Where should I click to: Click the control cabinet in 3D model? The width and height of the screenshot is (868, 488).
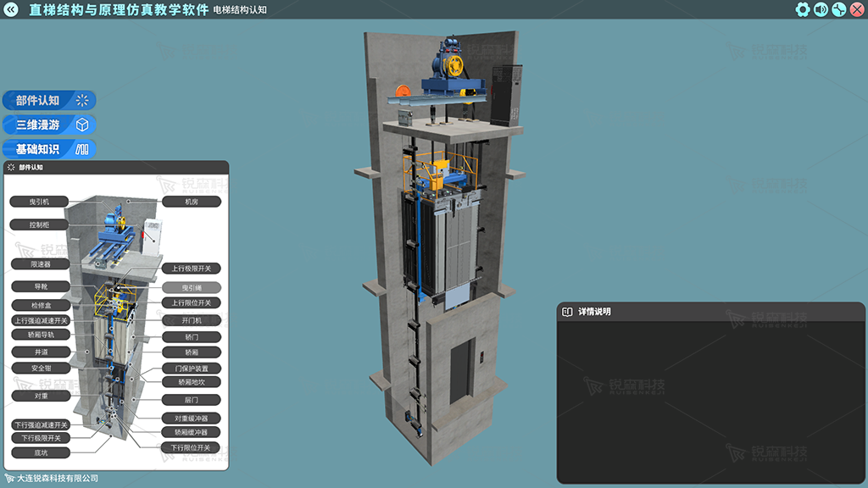505,94
